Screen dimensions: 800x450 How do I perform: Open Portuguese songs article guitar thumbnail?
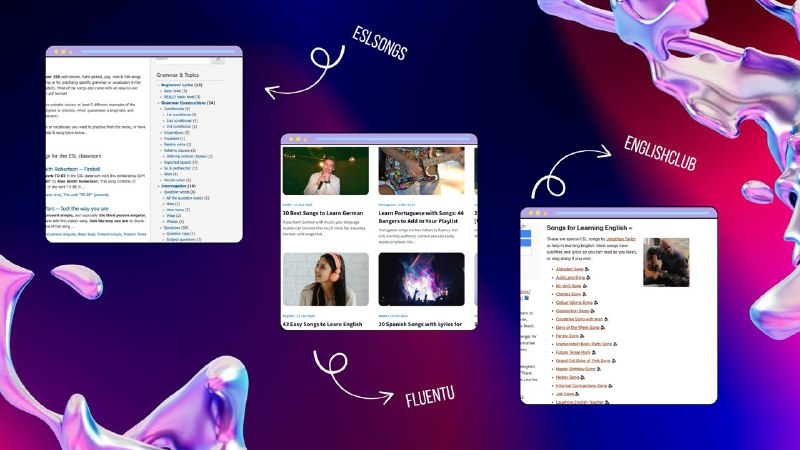[421, 171]
